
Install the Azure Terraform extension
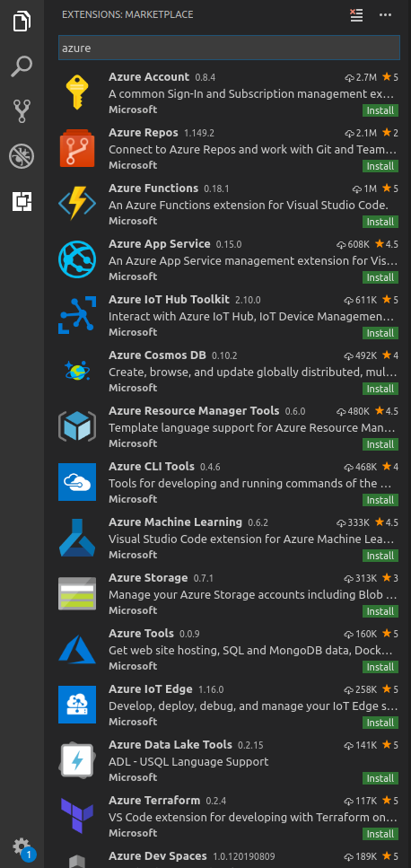380,834
